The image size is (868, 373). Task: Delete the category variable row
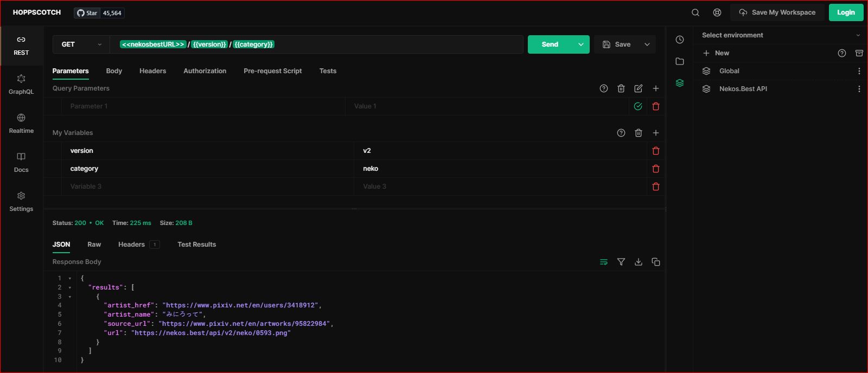[656, 169]
